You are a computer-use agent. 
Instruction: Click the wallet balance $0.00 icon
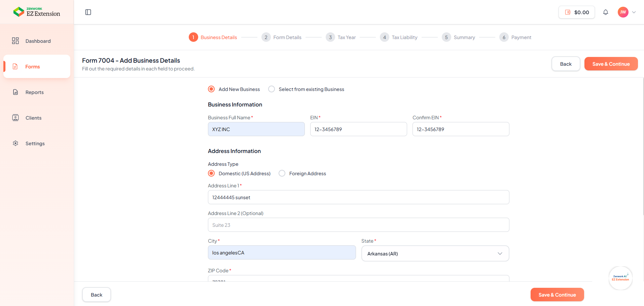(x=568, y=12)
